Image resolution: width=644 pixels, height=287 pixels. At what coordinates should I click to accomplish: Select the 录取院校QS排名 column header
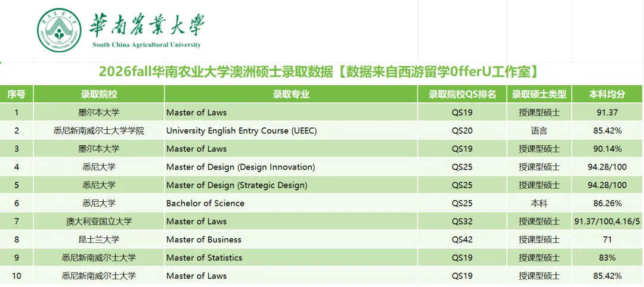click(x=463, y=94)
